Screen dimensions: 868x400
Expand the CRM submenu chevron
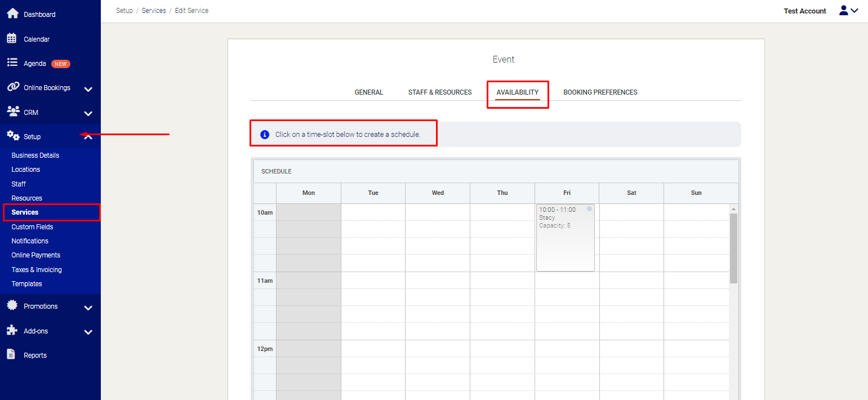[x=88, y=113]
